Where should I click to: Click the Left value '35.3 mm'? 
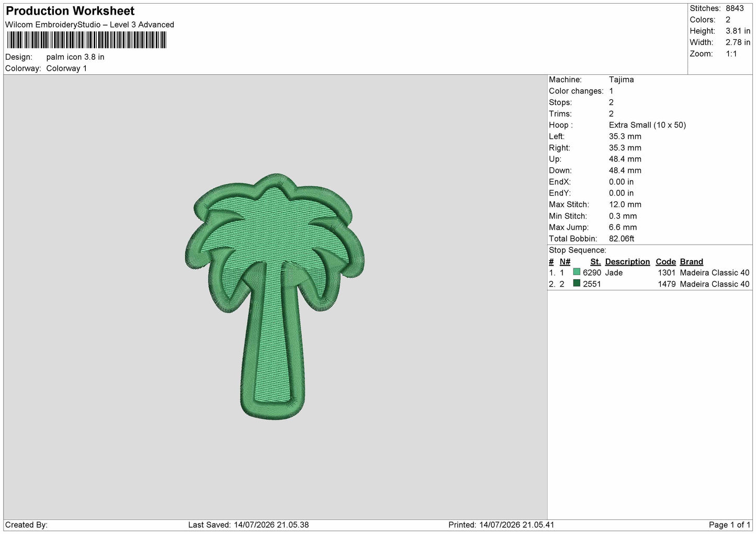point(625,137)
